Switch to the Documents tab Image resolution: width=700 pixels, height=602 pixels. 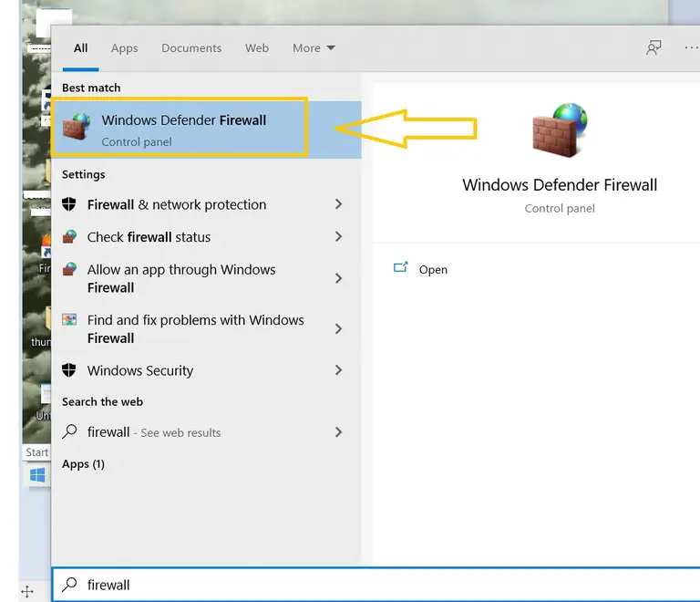point(191,48)
